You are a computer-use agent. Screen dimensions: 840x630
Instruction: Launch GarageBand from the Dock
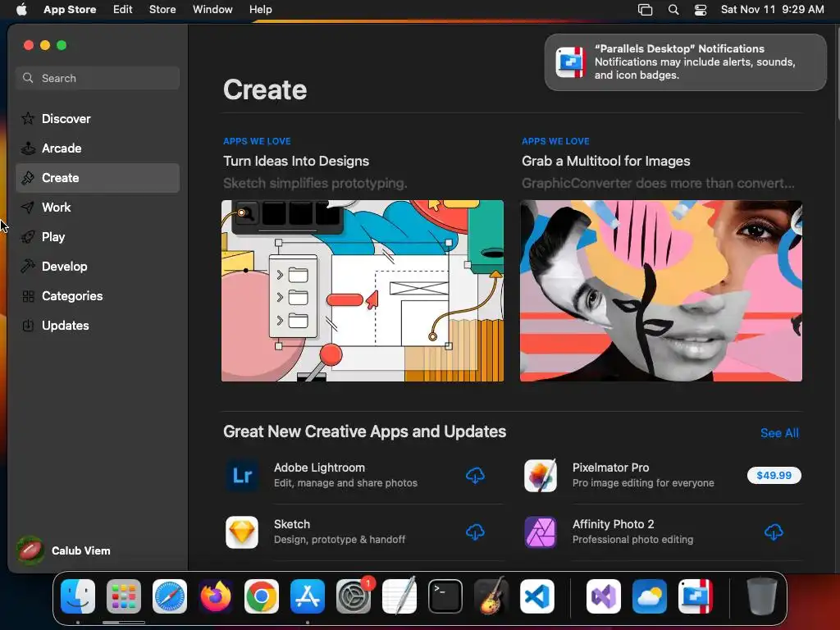pos(491,596)
